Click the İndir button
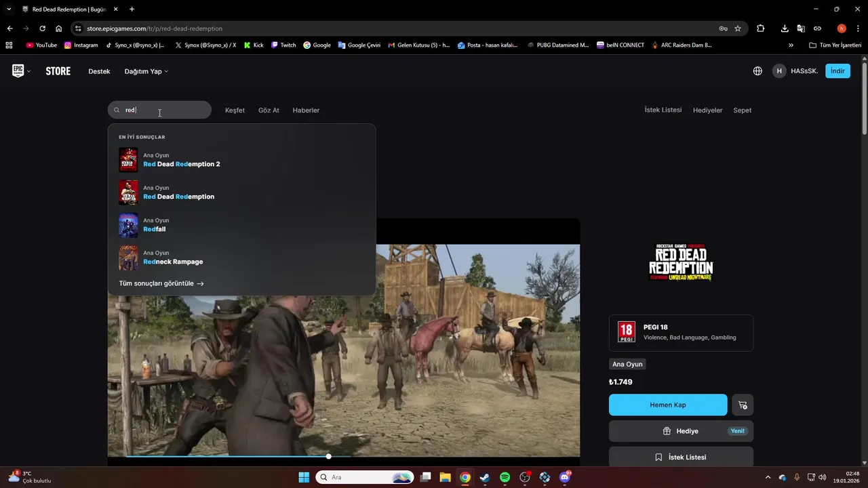 (x=837, y=71)
